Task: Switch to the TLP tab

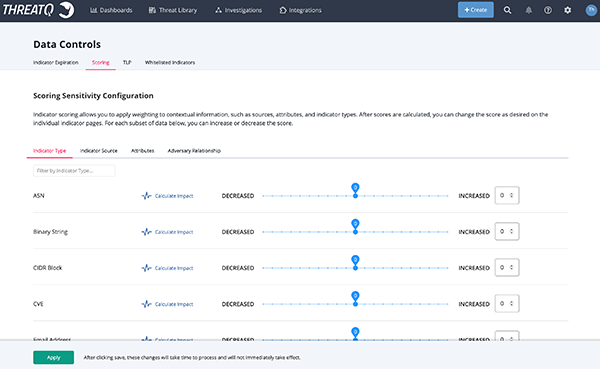Action: click(x=127, y=62)
